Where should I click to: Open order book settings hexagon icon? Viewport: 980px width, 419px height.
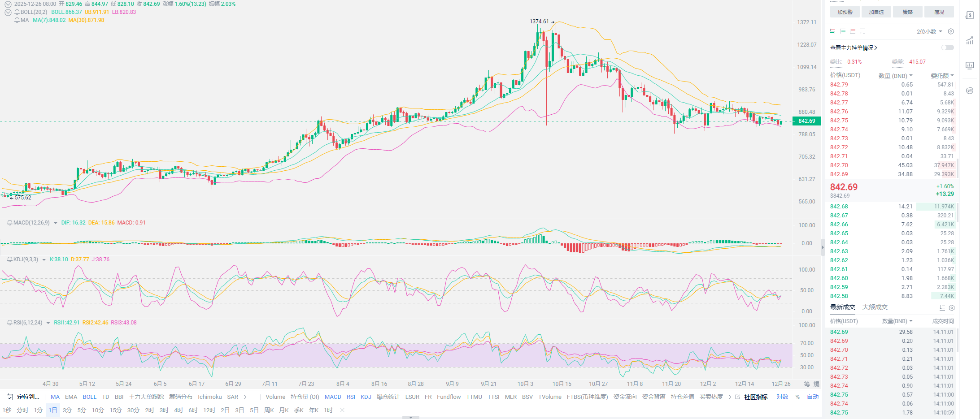pos(951,31)
